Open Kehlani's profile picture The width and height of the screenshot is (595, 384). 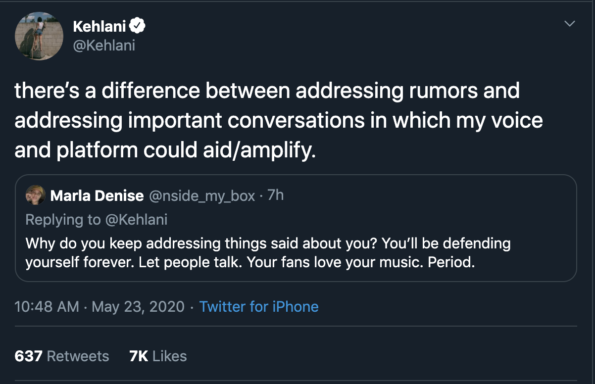coord(39,36)
